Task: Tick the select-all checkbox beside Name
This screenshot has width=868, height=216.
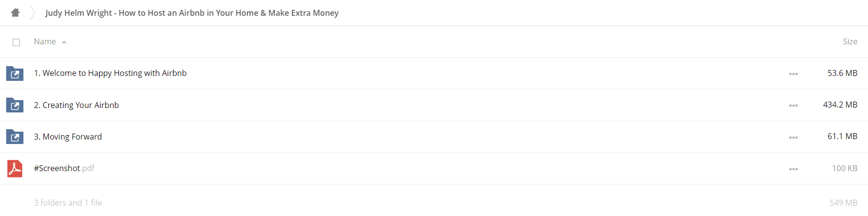Action: point(16,42)
